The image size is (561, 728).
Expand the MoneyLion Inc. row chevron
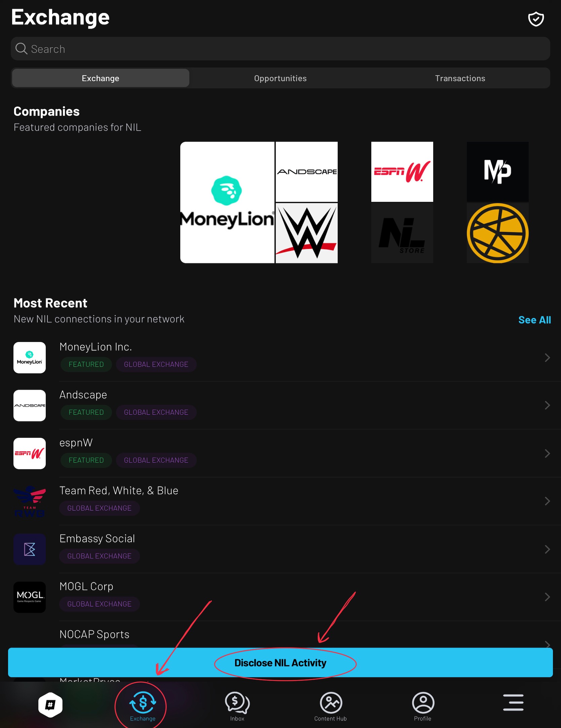pyautogui.click(x=547, y=357)
